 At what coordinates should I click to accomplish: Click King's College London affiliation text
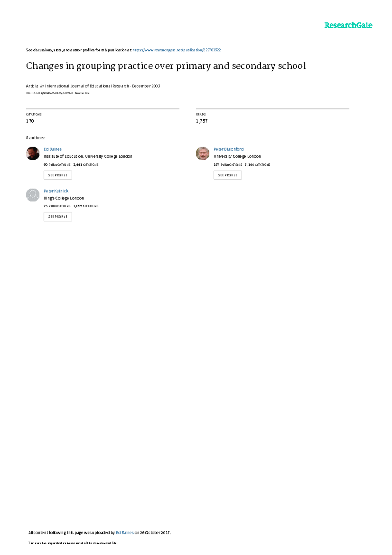(64, 198)
